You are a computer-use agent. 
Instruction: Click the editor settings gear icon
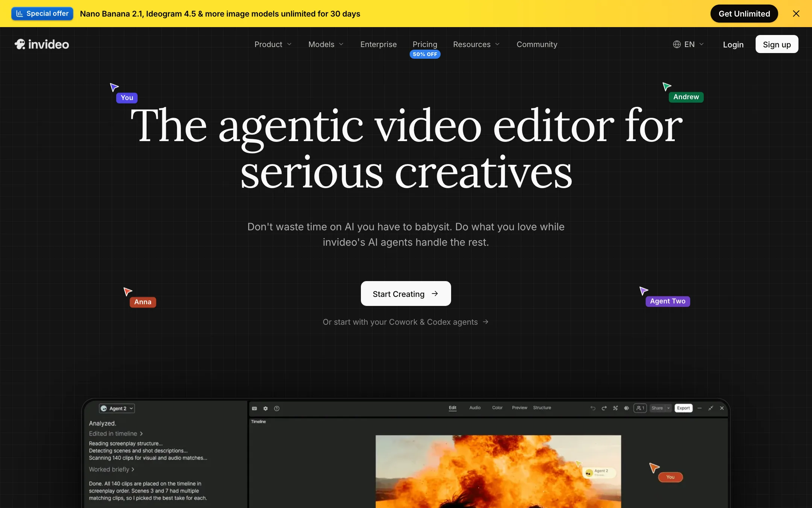[x=265, y=408]
